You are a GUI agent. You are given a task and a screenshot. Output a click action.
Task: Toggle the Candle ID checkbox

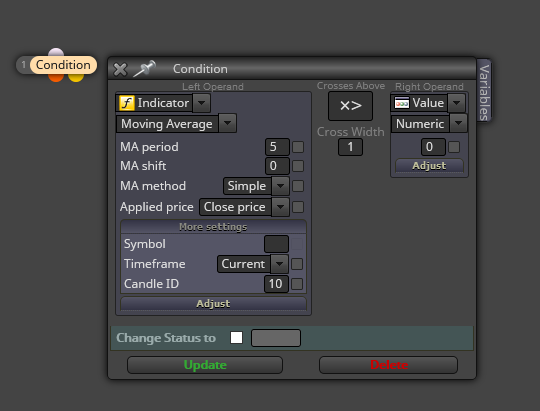coord(297,284)
